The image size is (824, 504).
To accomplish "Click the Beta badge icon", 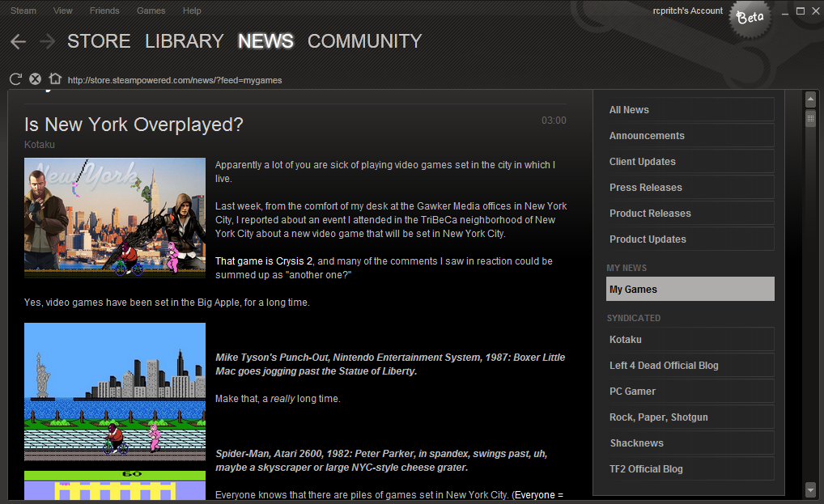I will pyautogui.click(x=750, y=19).
